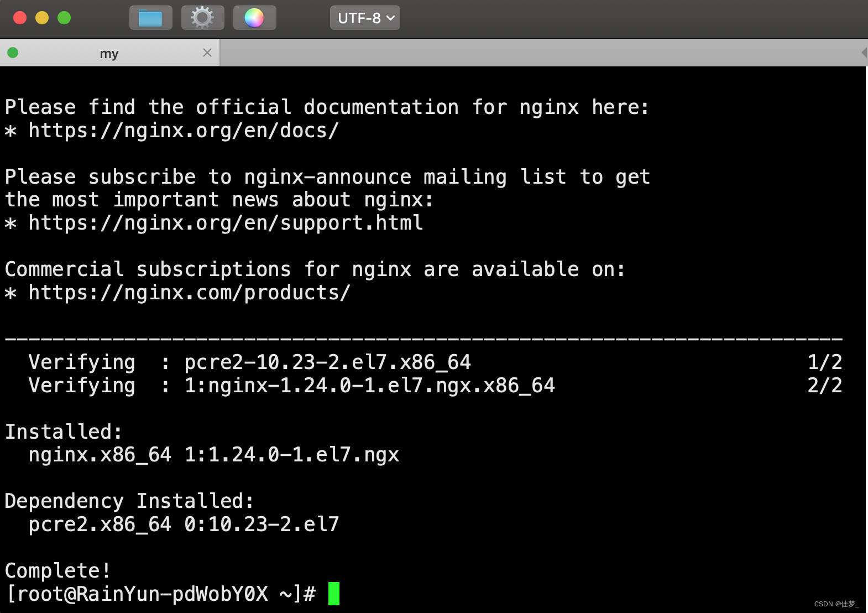Open the session/folder browser icon
The width and height of the screenshot is (868, 613).
(150, 17)
